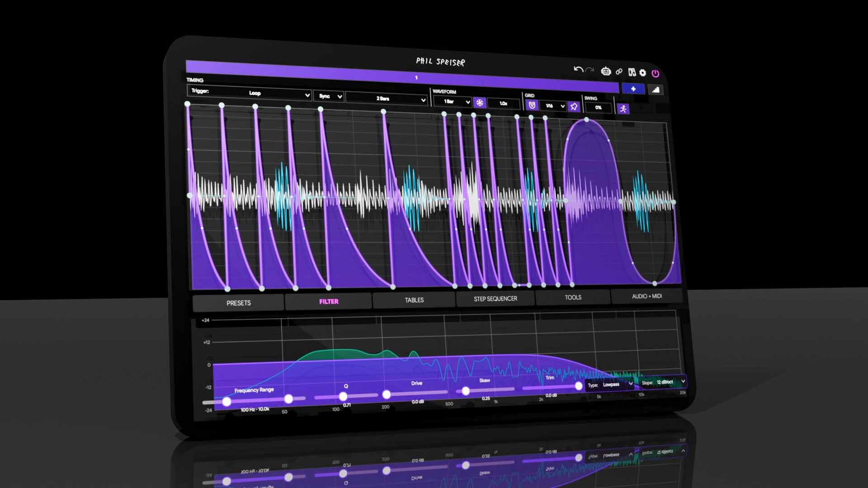
Task: Open the books library icon
Action: tap(632, 72)
